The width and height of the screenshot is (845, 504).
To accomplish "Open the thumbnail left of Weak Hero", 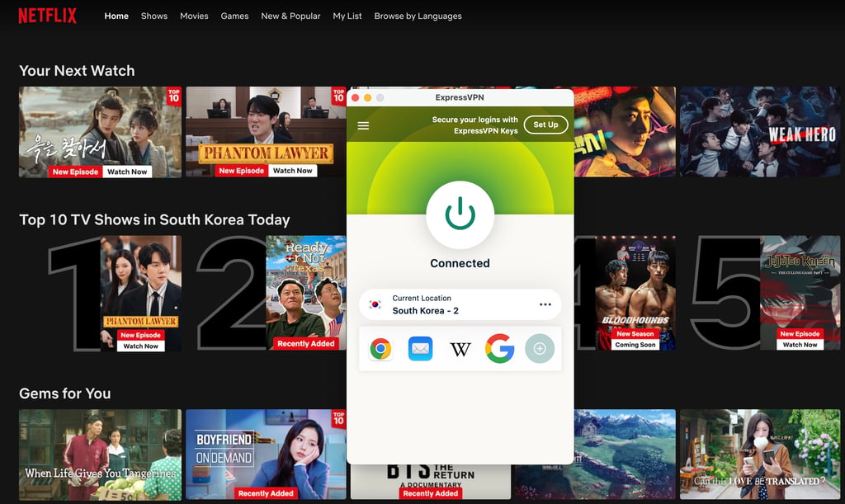I will tap(625, 132).
